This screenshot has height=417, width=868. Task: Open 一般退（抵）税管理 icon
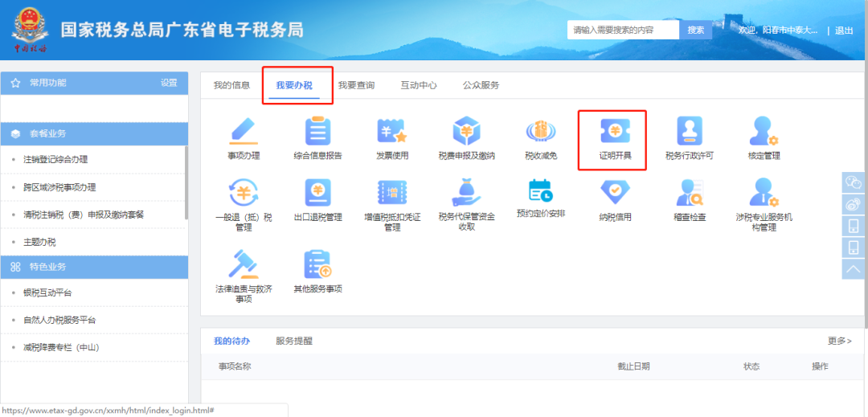point(244,193)
